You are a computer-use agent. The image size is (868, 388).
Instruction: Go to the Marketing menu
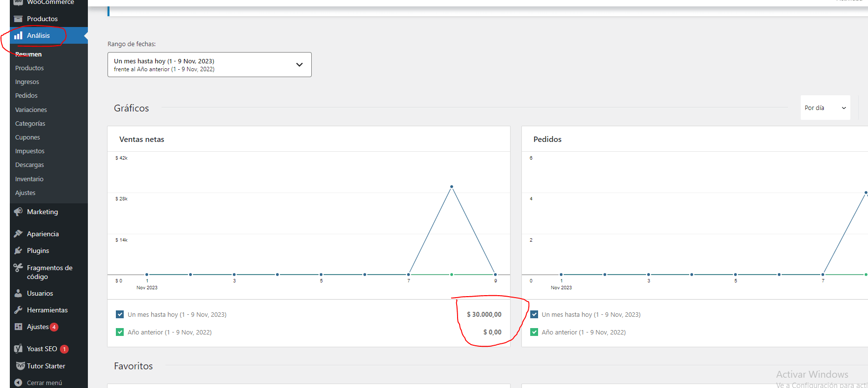pyautogui.click(x=42, y=212)
